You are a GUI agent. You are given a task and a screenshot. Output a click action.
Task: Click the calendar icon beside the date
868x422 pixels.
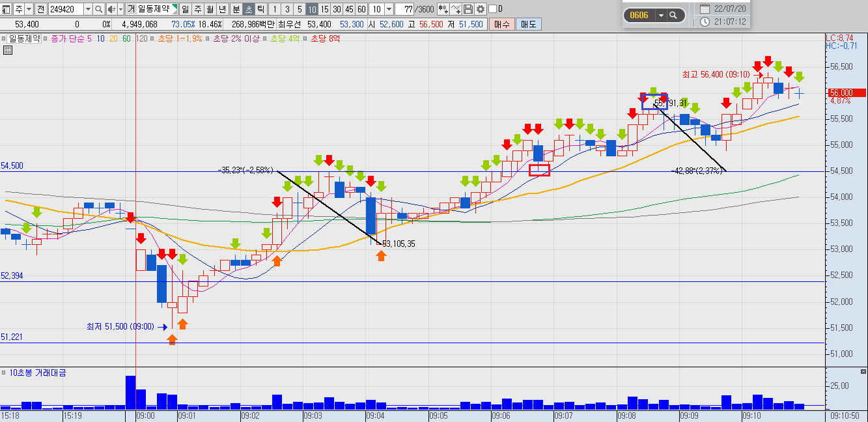click(x=705, y=8)
